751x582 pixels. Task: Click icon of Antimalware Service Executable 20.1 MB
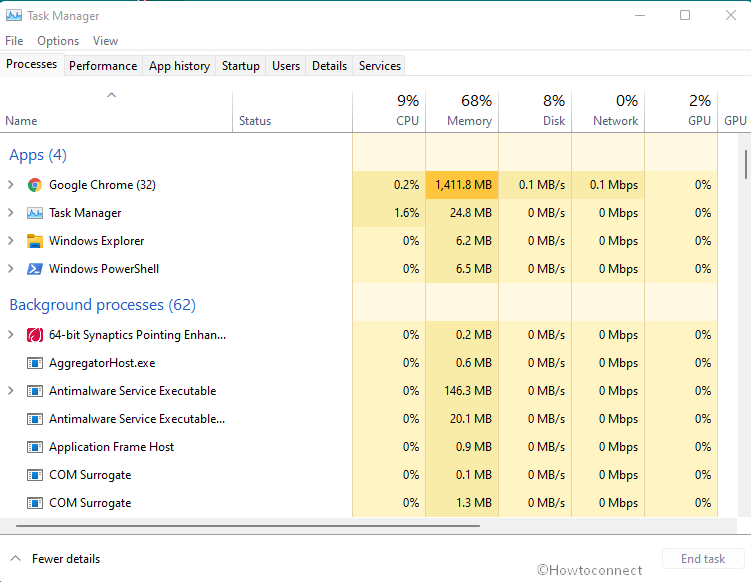coord(34,419)
